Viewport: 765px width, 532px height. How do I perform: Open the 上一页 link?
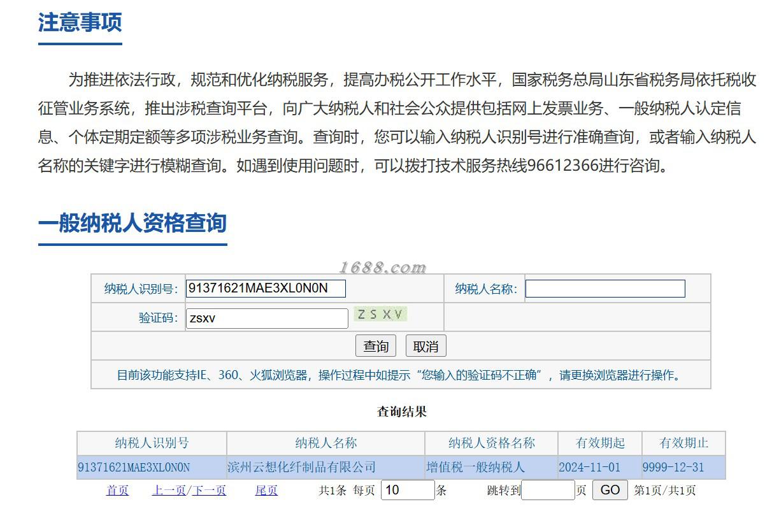click(x=169, y=491)
